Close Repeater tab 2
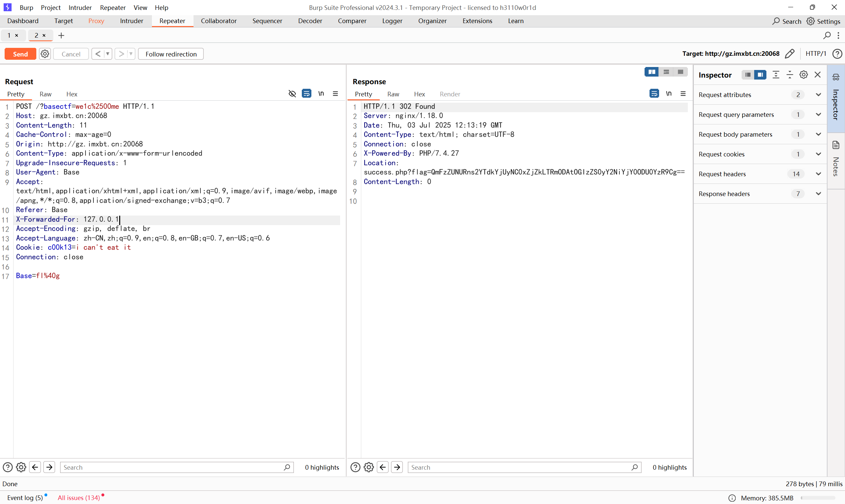 (x=44, y=35)
